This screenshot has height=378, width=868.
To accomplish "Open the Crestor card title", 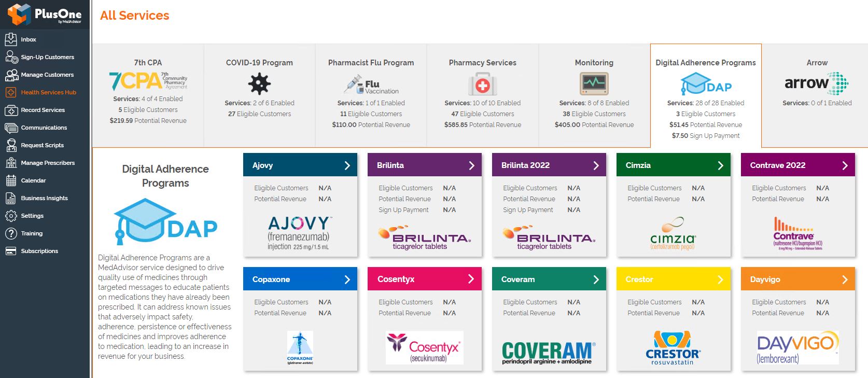I will coord(639,279).
